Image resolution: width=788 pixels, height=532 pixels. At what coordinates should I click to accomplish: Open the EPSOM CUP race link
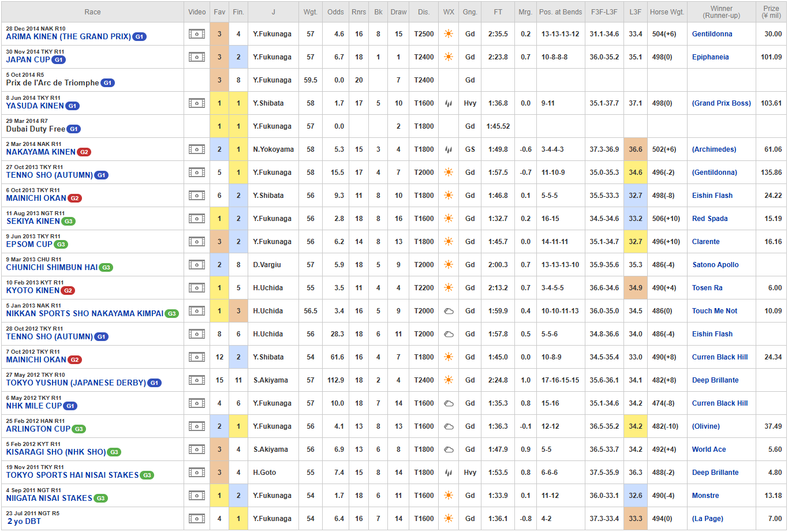tap(29, 244)
